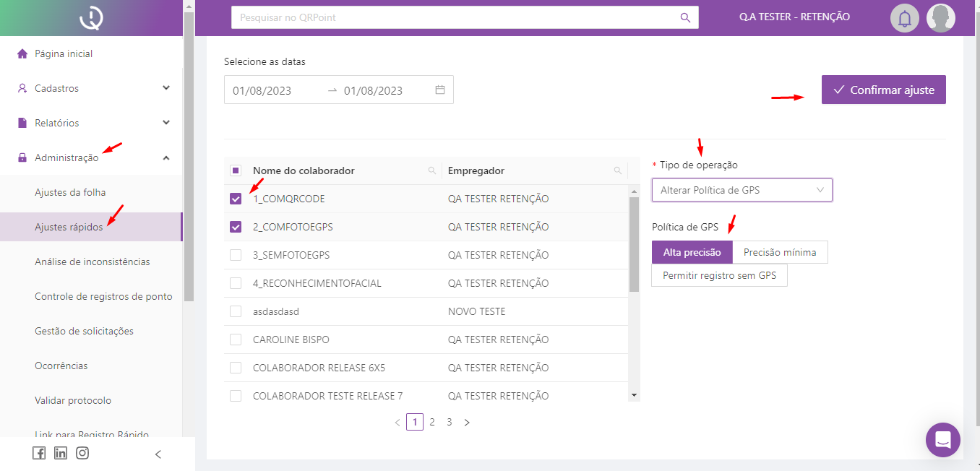The height and width of the screenshot is (471, 980).
Task: Click the search magnifier icon in top bar
Action: pyautogui.click(x=685, y=17)
